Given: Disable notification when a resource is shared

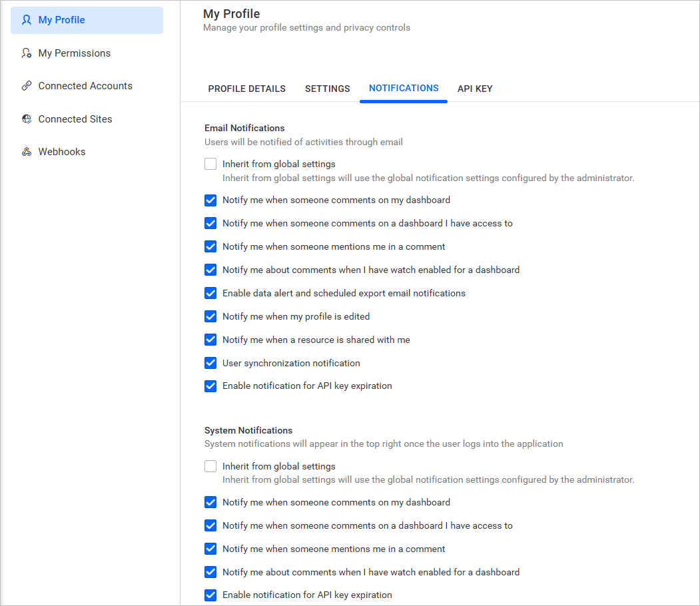Looking at the screenshot, I should (210, 340).
